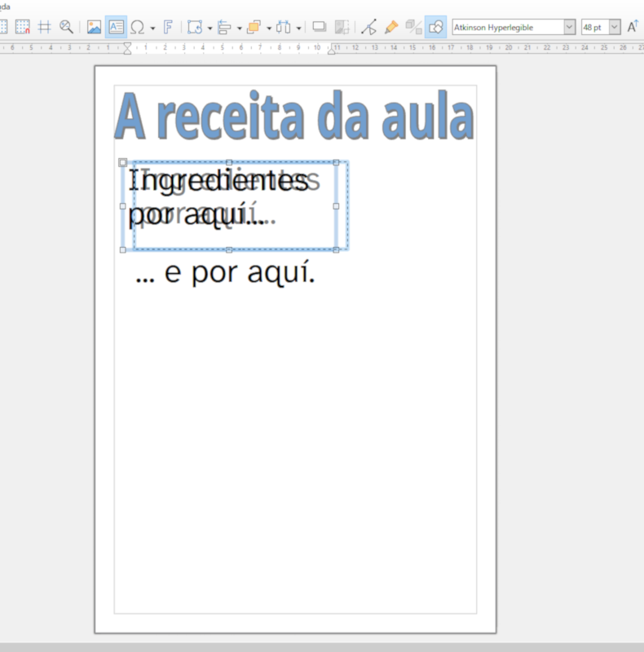Viewport: 644px width, 652px height.
Task: Insert Fontwork text icon
Action: point(168,28)
